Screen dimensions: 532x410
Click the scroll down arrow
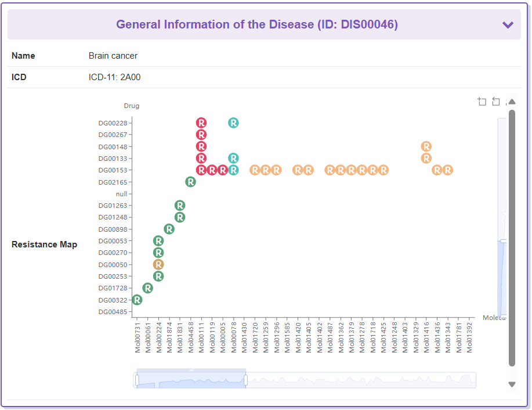coord(512,384)
